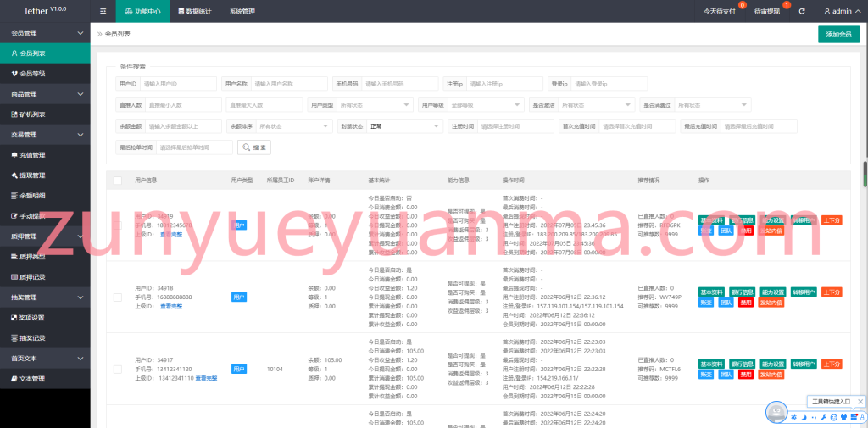Switch to 功能中心 tab

tap(142, 11)
